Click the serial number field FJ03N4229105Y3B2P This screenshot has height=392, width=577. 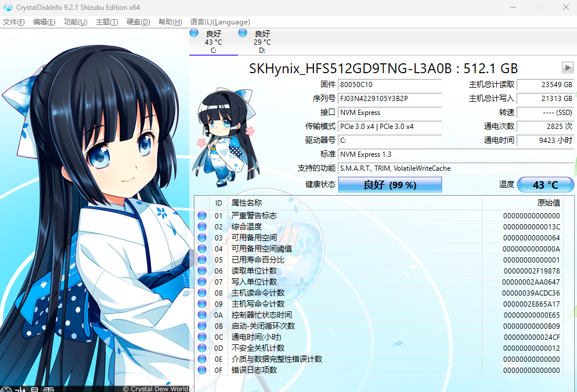click(x=390, y=99)
